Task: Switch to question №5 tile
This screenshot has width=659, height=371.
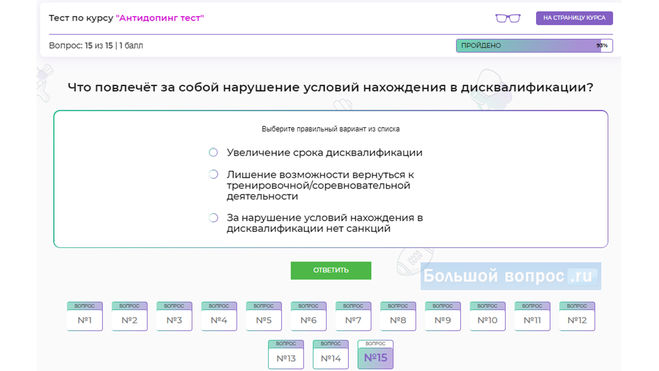Action: click(x=264, y=316)
